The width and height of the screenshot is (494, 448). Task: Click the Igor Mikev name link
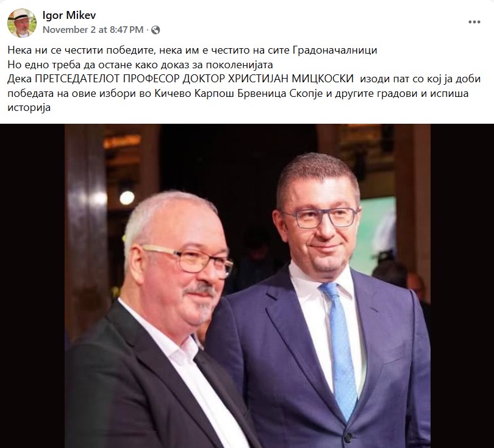[x=69, y=15]
